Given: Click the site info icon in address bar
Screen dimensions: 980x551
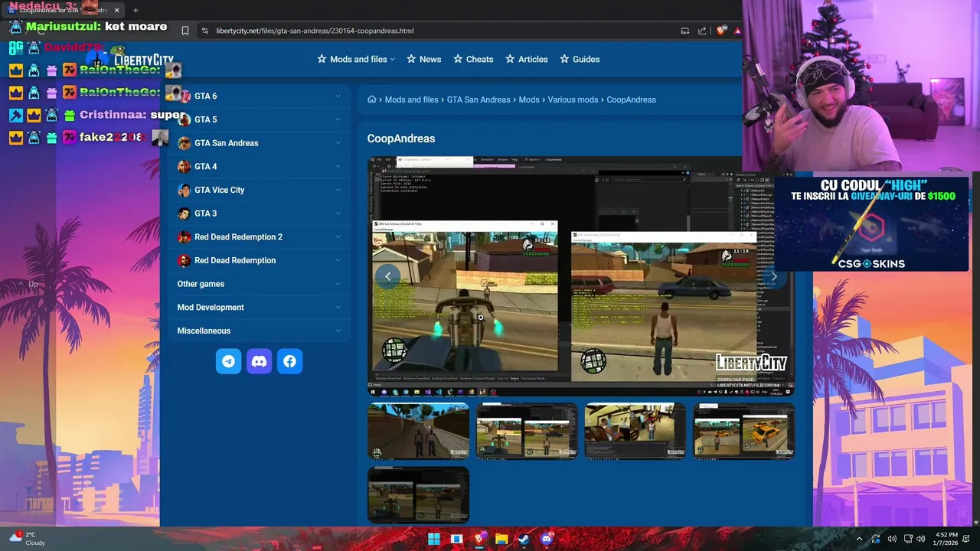Looking at the screenshot, I should click(x=204, y=31).
